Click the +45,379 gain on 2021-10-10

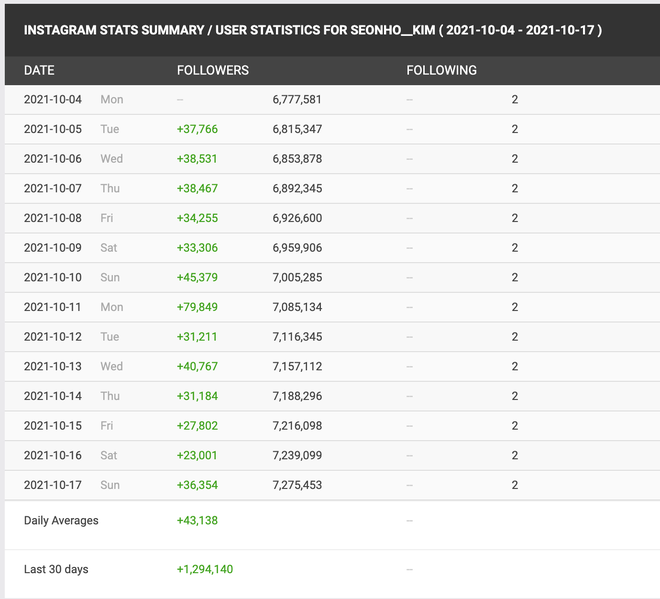(x=197, y=278)
